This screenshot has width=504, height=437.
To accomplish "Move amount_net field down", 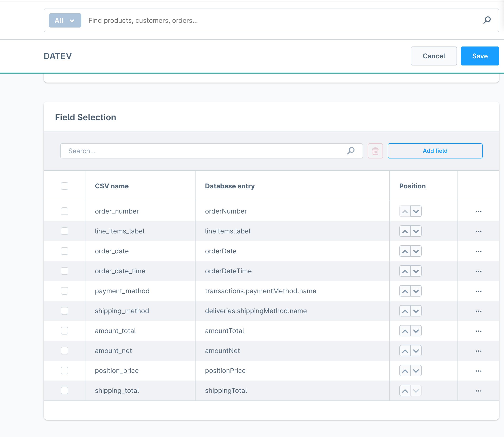I will pyautogui.click(x=416, y=351).
